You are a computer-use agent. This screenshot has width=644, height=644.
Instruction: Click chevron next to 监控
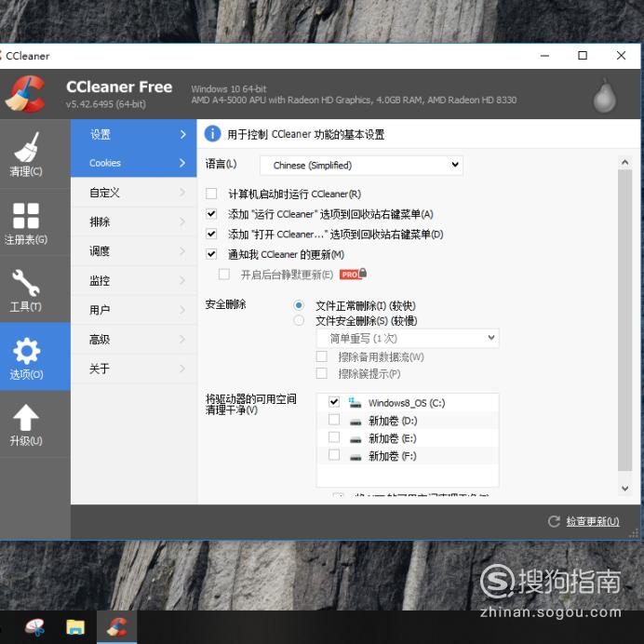183,280
